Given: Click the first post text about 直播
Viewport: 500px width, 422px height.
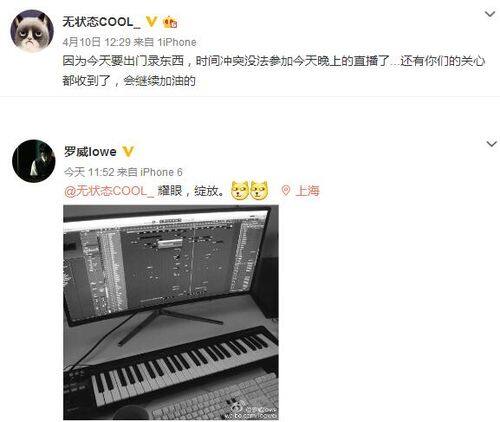Looking at the screenshot, I should point(274,71).
